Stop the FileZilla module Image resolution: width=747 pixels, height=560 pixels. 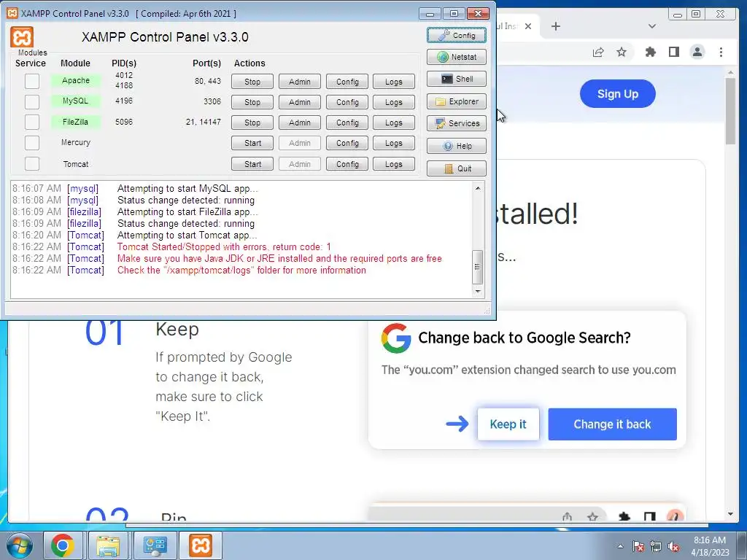pos(252,122)
